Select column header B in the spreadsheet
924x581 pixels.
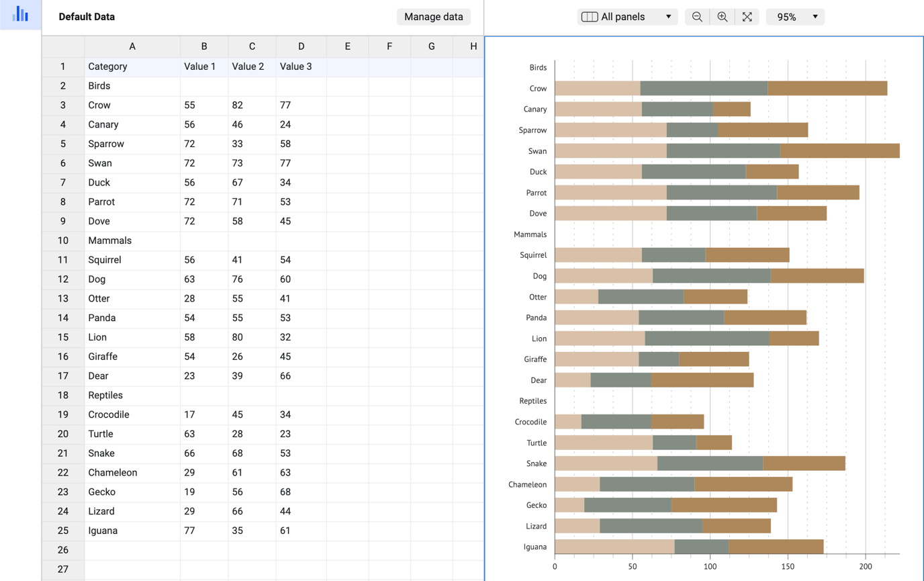[204, 46]
